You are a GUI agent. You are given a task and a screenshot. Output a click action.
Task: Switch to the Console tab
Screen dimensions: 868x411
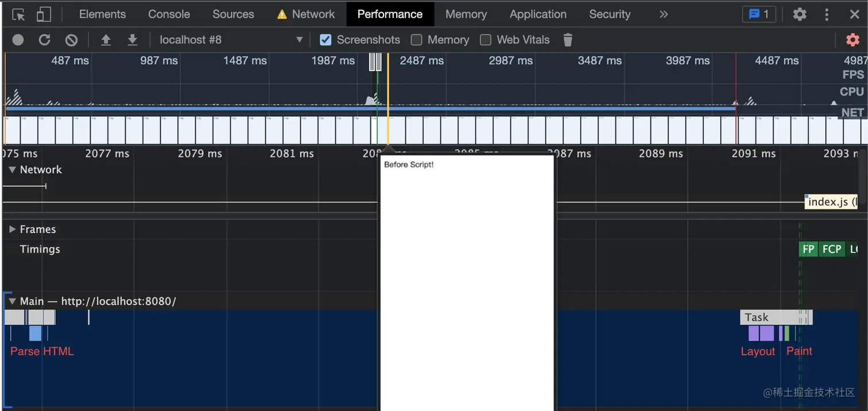point(169,14)
